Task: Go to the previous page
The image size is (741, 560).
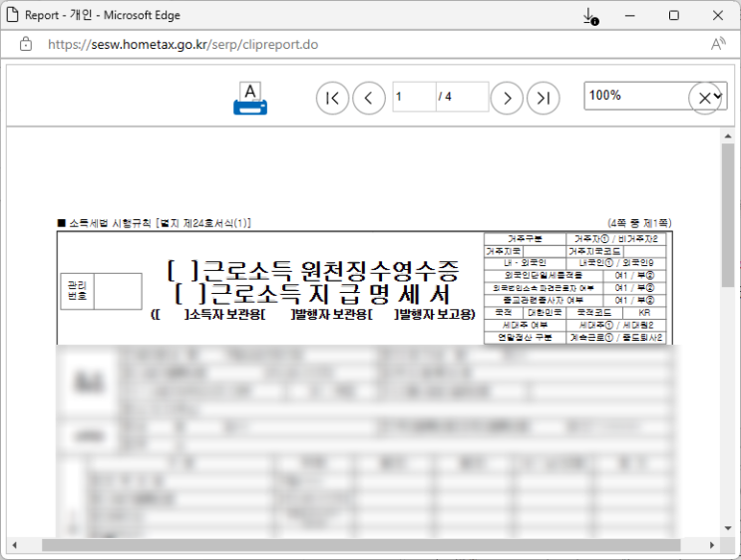Action: (369, 99)
